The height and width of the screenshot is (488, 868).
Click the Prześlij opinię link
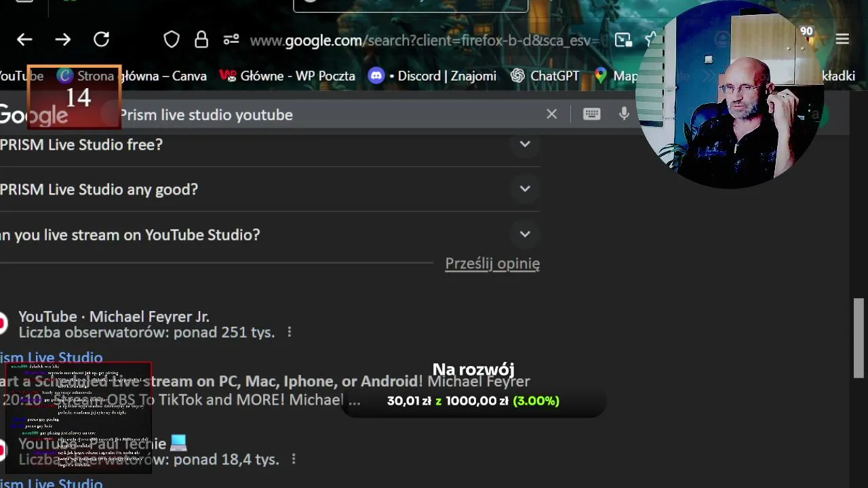tap(492, 264)
